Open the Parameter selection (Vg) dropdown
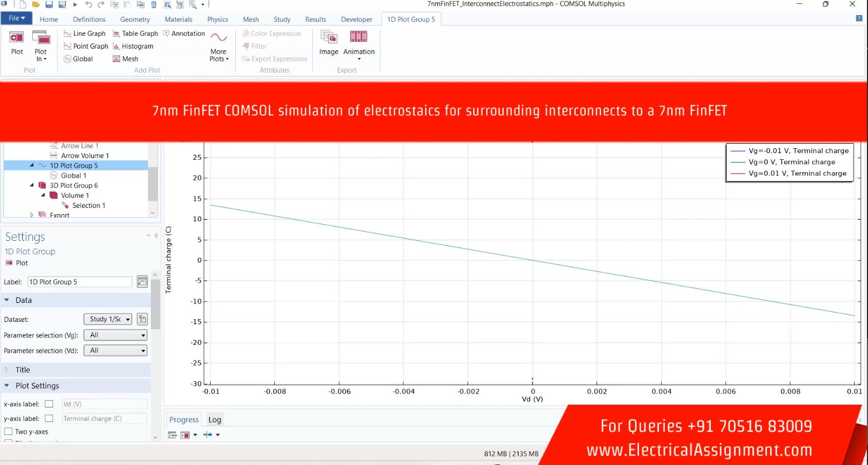Screen dimensions: 868x465 pyautogui.click(x=115, y=335)
